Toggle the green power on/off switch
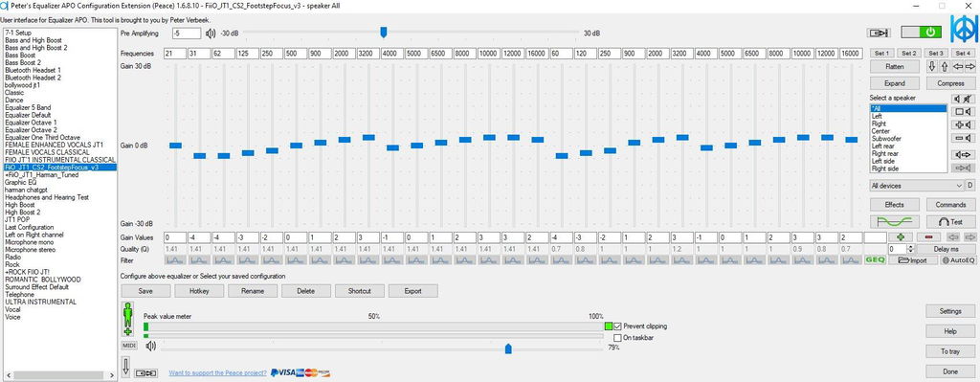The height and width of the screenshot is (382, 980). pos(922,32)
